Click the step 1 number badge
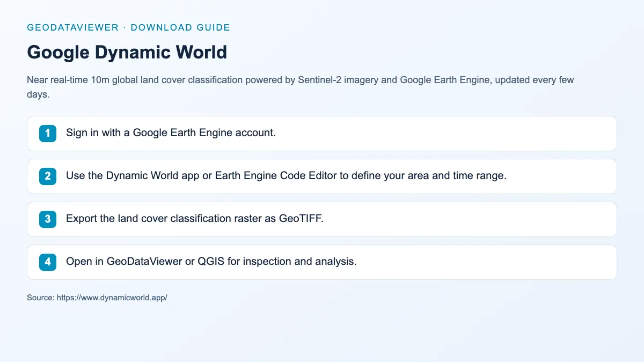The width and height of the screenshot is (644, 362). coord(48,133)
